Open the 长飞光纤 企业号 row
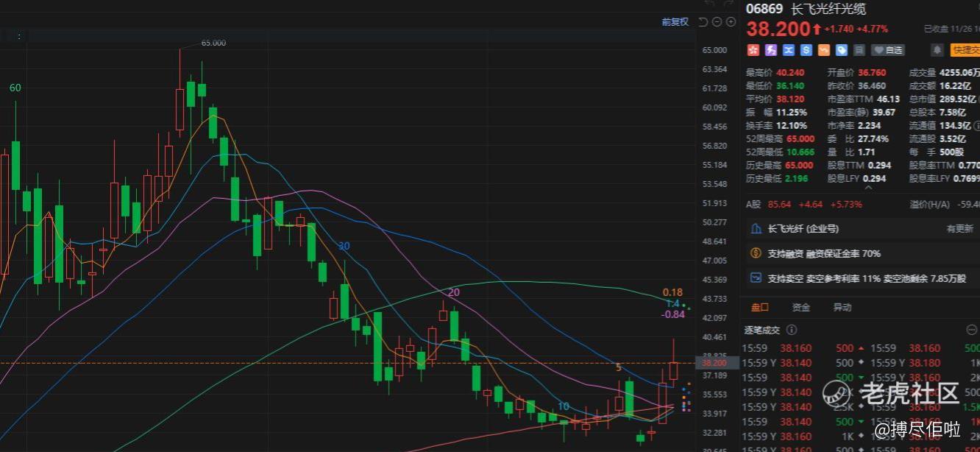The height and width of the screenshot is (452, 980). (x=862, y=229)
